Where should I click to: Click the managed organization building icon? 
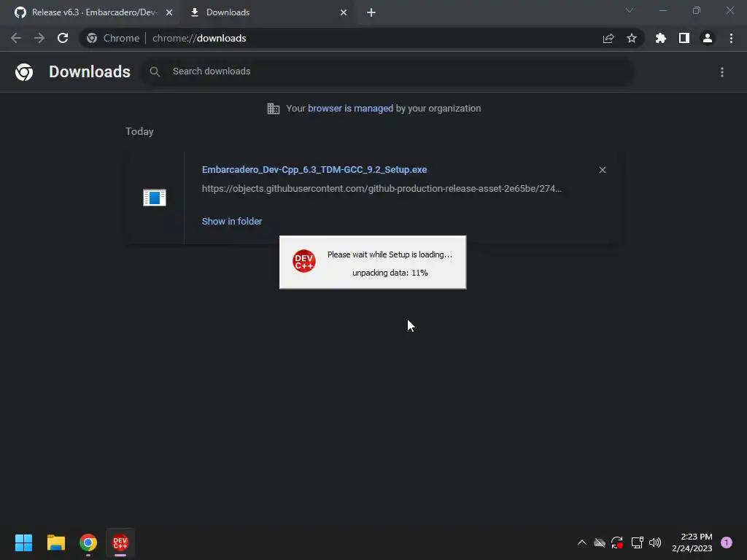(x=273, y=109)
